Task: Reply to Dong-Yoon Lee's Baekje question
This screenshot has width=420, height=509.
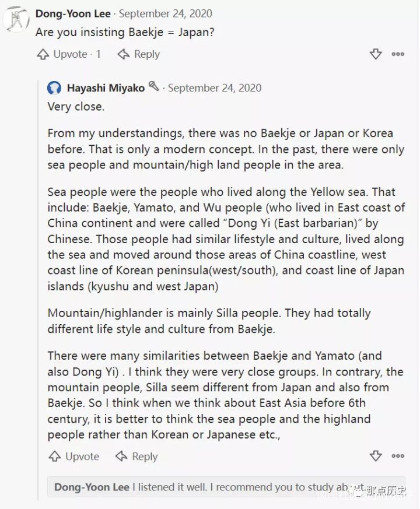Action: (139, 54)
